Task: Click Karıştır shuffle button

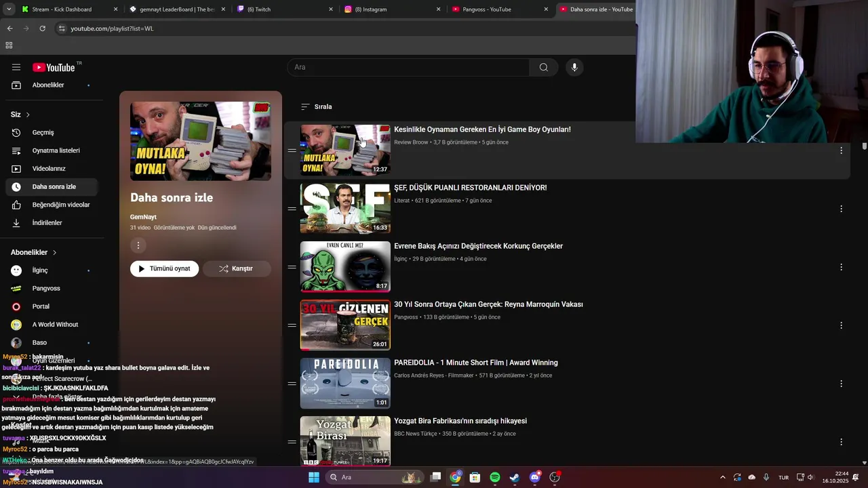Action: pos(237,268)
